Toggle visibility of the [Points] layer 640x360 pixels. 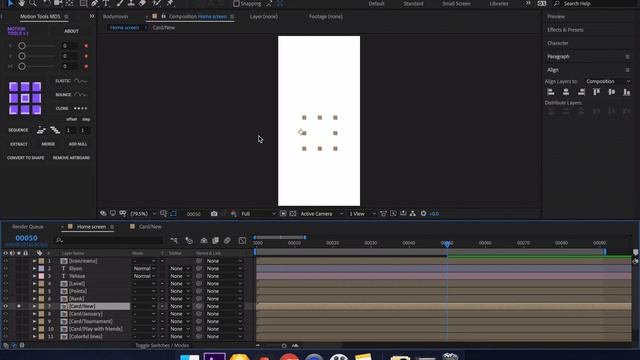tap(5, 291)
